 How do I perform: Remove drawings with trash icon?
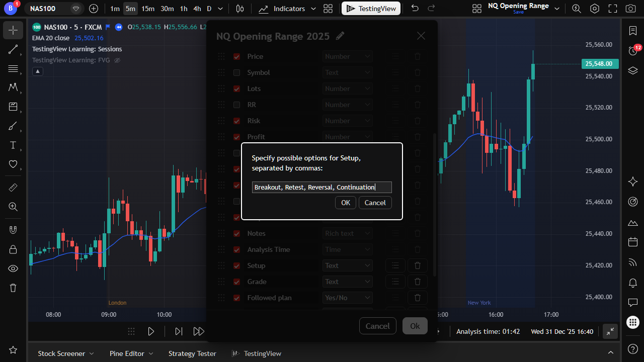click(x=13, y=288)
